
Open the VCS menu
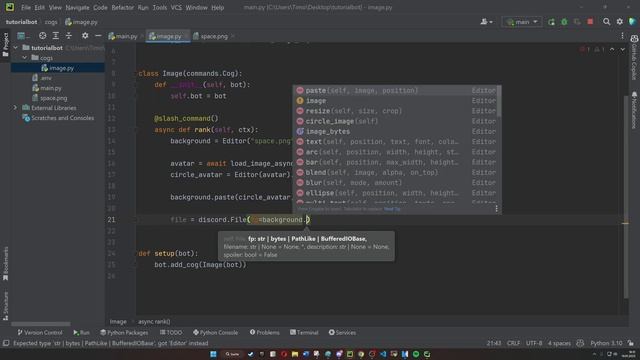pyautogui.click(x=176, y=7)
